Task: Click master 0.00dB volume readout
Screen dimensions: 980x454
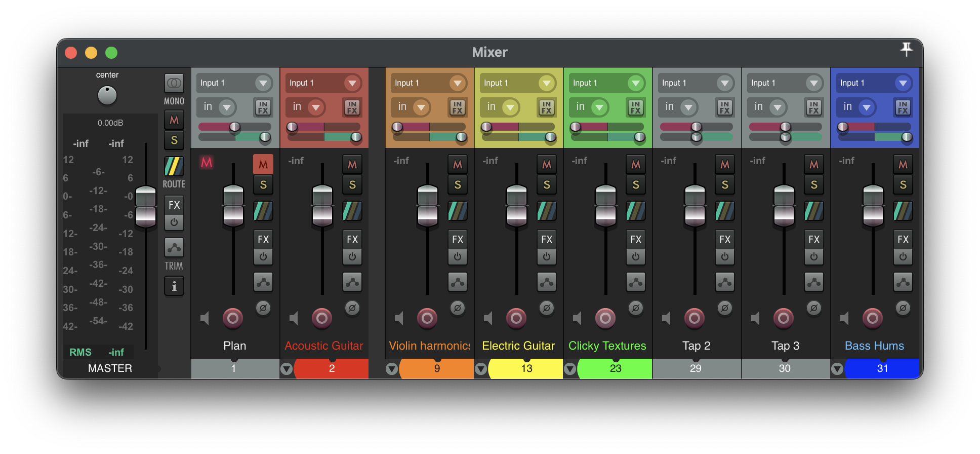Action: (x=110, y=123)
